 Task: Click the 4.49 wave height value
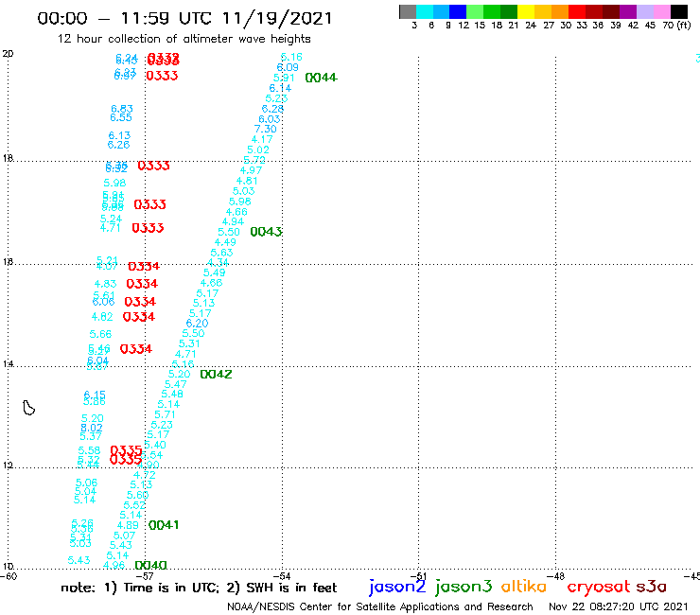coord(225,242)
